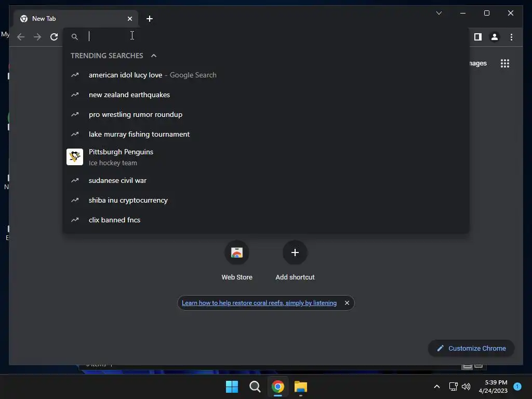Select suggestion shiba inu cryptocurrency
The width and height of the screenshot is (532, 399).
(x=266, y=200)
